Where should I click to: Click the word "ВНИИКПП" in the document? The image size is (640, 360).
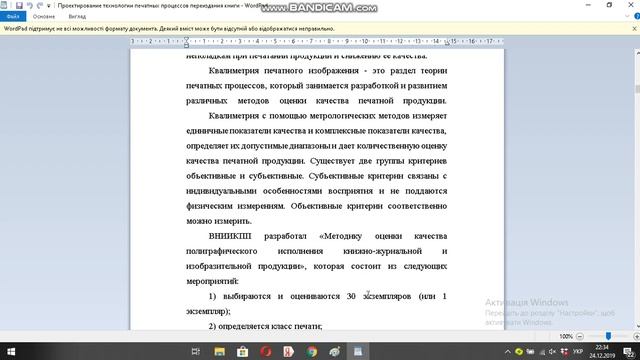[x=230, y=236]
